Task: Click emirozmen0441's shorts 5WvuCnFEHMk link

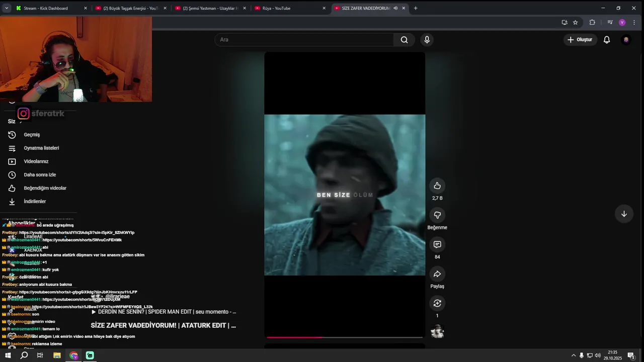Action: click(82, 240)
